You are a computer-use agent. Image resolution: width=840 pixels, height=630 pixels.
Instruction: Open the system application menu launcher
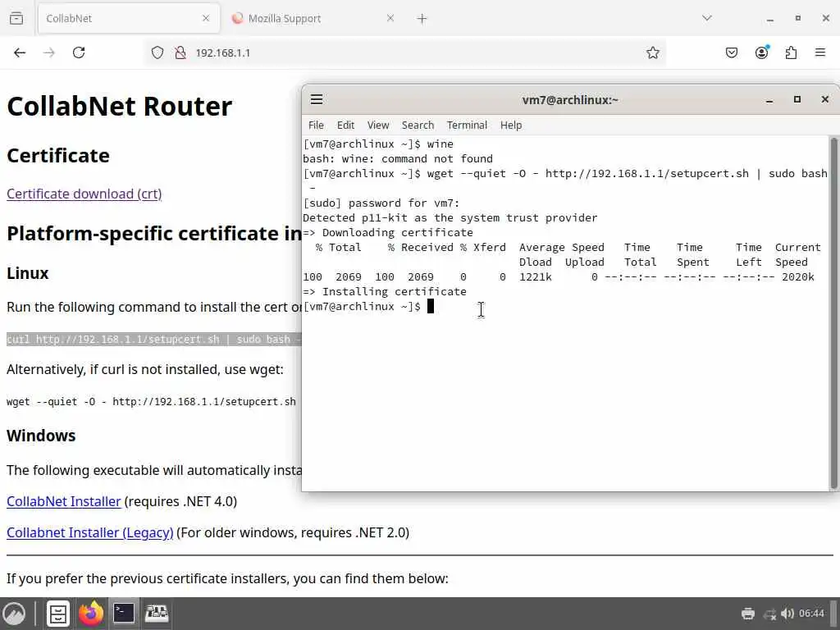(14, 614)
